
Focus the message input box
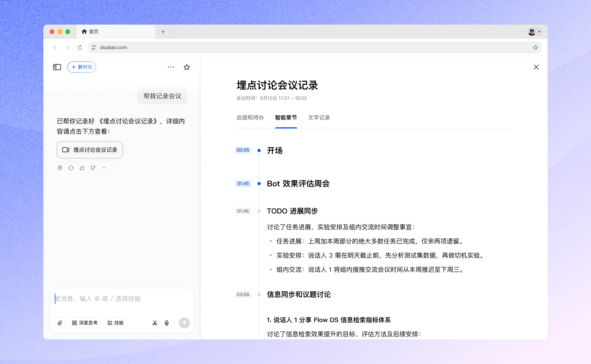click(122, 299)
